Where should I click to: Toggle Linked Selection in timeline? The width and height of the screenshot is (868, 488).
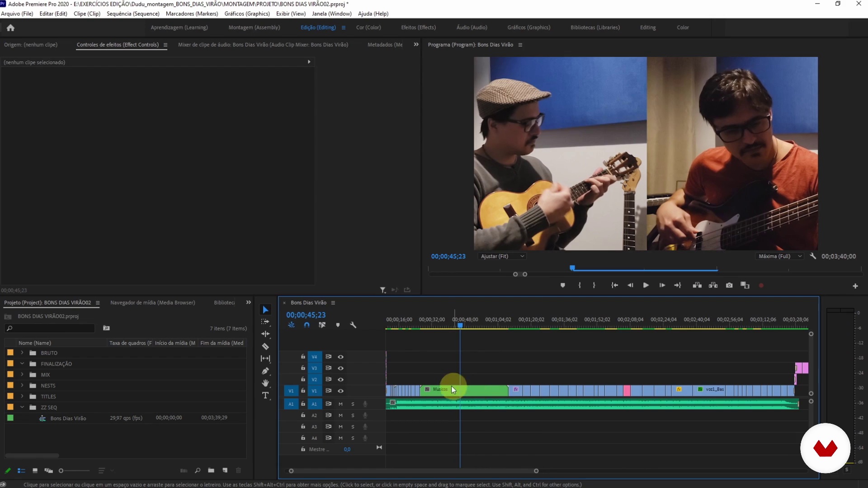[x=322, y=325]
